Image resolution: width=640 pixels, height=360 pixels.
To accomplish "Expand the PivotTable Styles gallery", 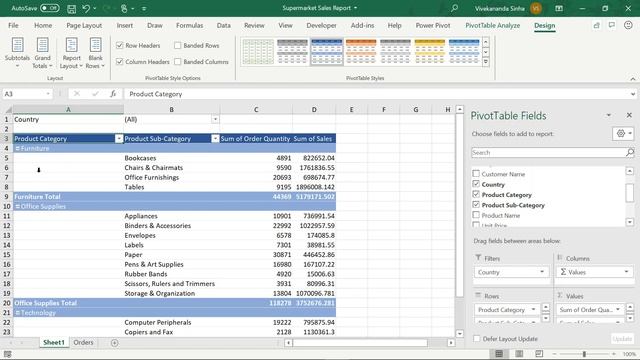I will pyautogui.click(x=486, y=62).
